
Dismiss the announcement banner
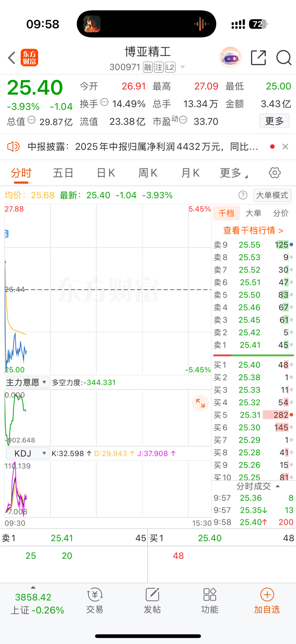(285, 147)
